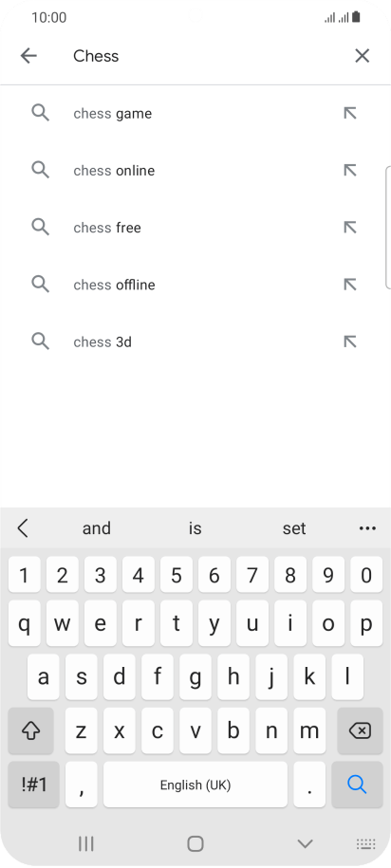
Task: Choose the word suggestion "set"
Action: point(294,528)
